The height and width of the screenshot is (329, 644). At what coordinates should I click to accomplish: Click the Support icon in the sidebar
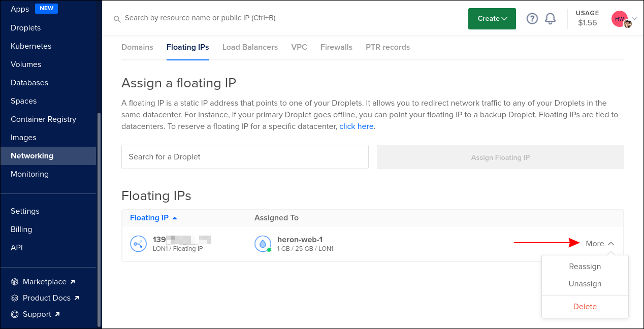tap(15, 314)
